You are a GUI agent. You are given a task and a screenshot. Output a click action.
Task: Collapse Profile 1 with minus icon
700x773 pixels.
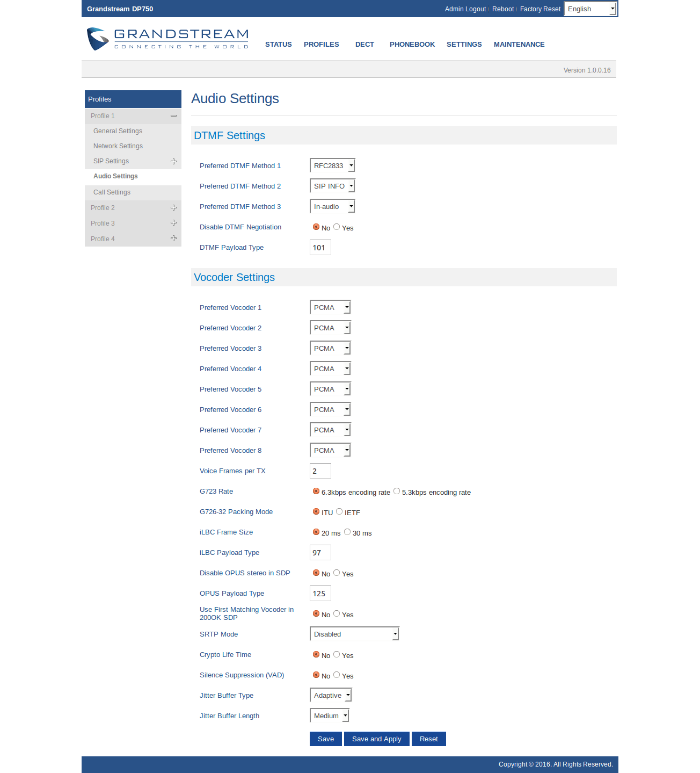(173, 116)
